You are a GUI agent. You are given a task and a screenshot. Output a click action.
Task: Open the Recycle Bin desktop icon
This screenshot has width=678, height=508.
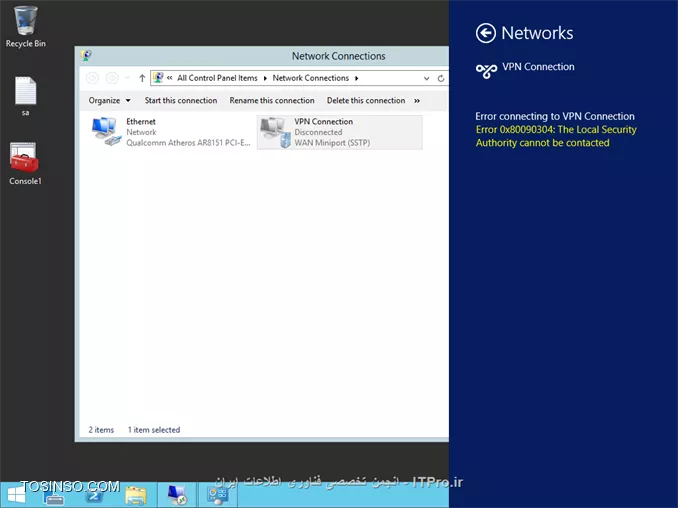[26, 26]
